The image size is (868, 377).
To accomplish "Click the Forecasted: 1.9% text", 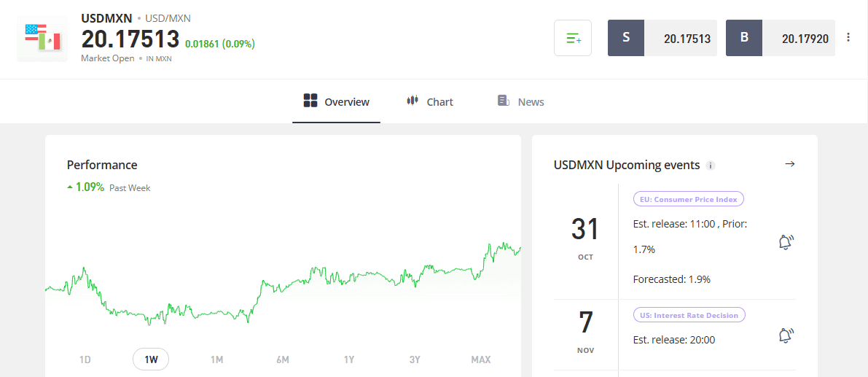I will click(x=671, y=279).
